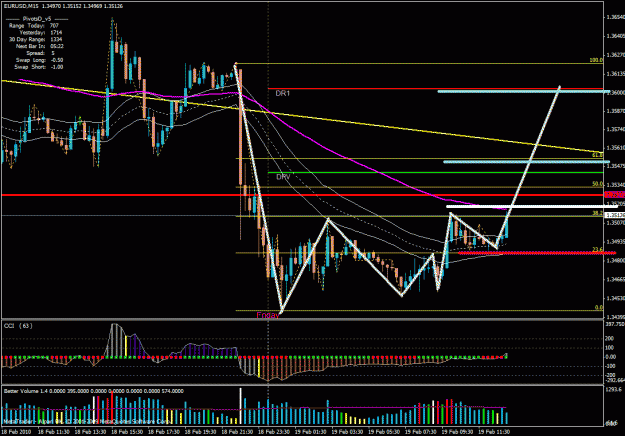Select the thick white horizontal line
The width and height of the screenshot is (625, 436).
pyautogui.click(x=532, y=206)
